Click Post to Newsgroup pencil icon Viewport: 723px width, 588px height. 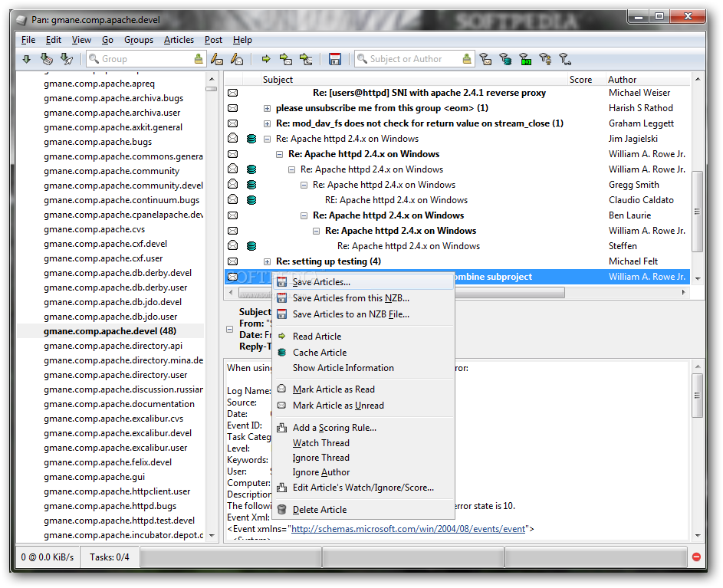(217, 59)
